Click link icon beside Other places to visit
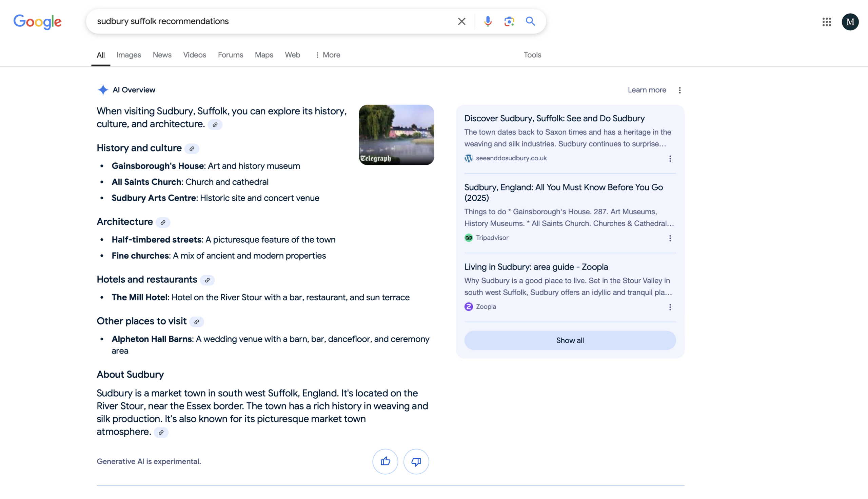The width and height of the screenshot is (868, 499). pos(197,322)
